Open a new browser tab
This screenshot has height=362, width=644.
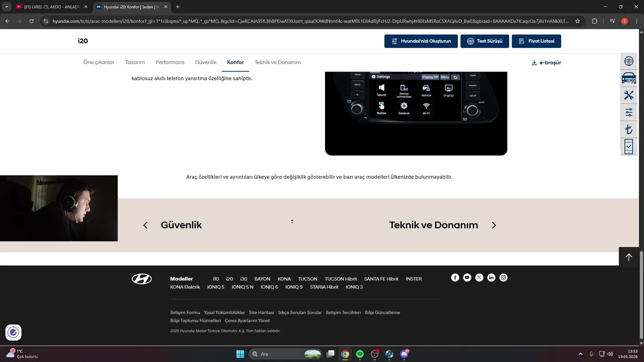coord(178,7)
